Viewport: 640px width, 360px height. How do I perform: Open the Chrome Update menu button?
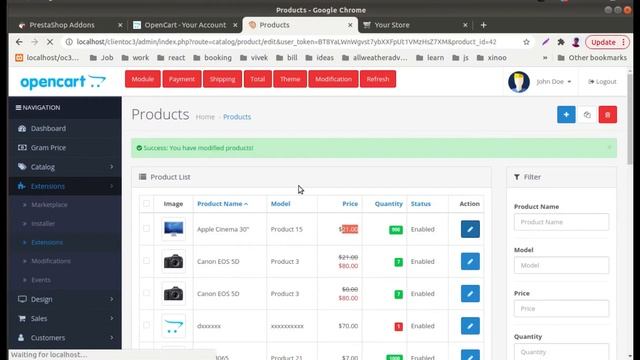(x=608, y=42)
